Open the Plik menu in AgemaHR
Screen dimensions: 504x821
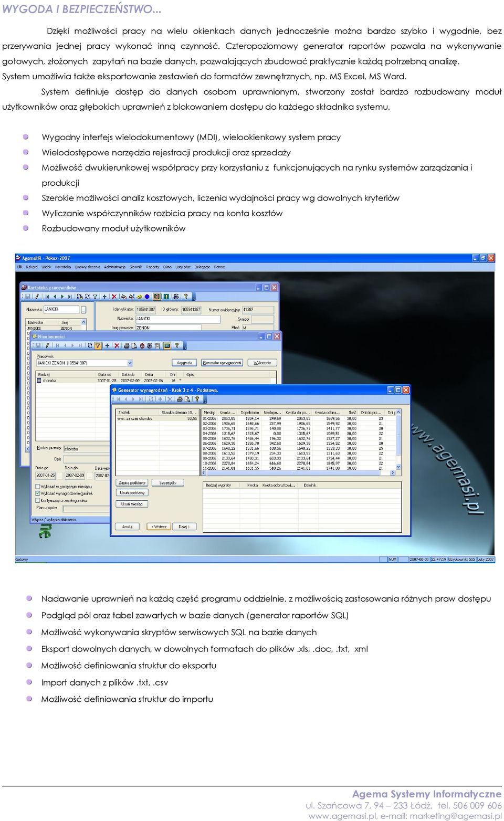pyautogui.click(x=19, y=267)
